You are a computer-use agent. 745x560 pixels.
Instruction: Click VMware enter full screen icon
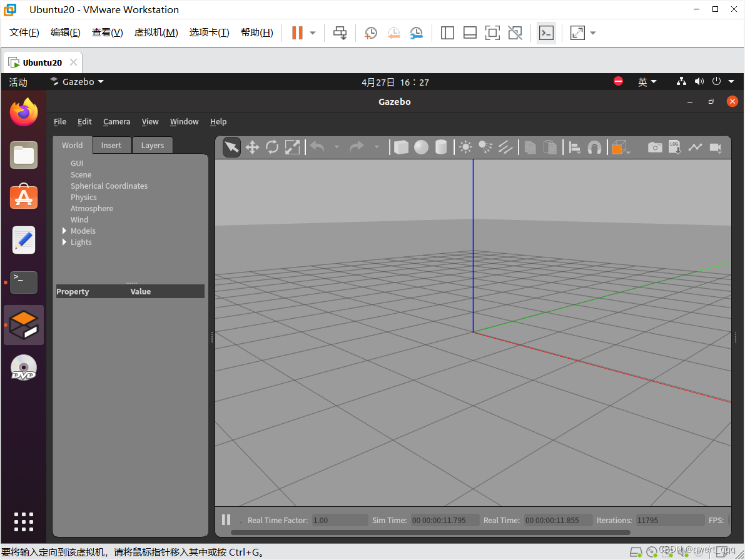click(492, 32)
